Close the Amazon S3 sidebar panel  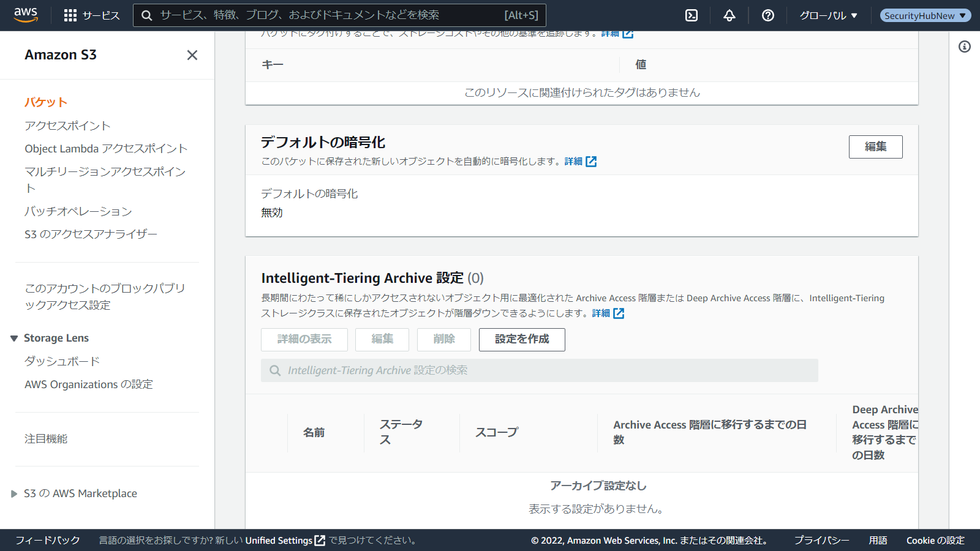tap(192, 55)
